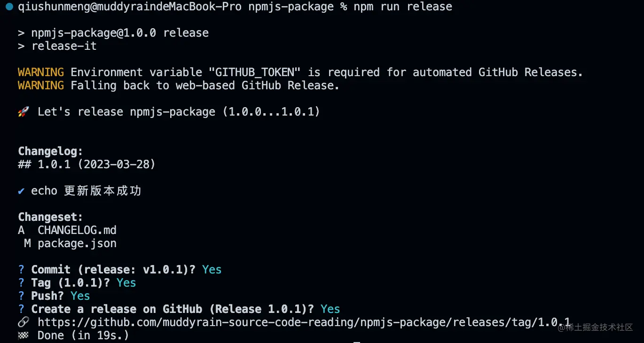Viewport: 644px width, 343px height.
Task: Click the Yes answer for Commit prompt
Action: (212, 270)
